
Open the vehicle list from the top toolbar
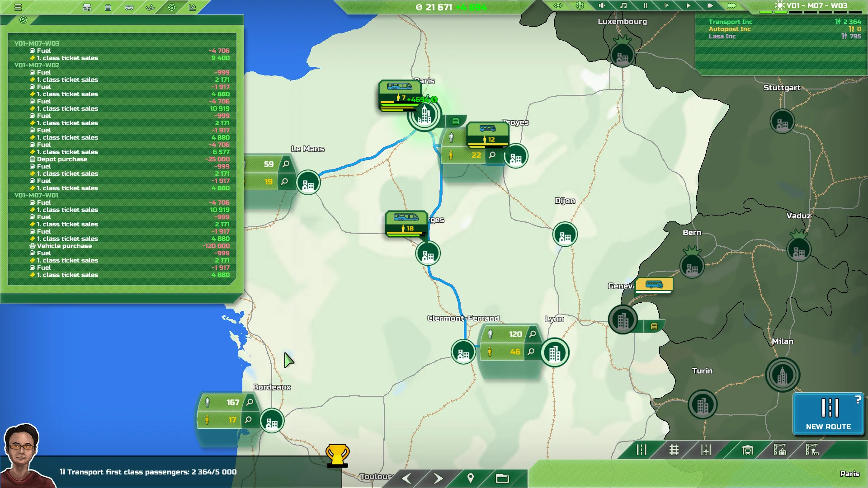pyautogui.click(x=129, y=7)
